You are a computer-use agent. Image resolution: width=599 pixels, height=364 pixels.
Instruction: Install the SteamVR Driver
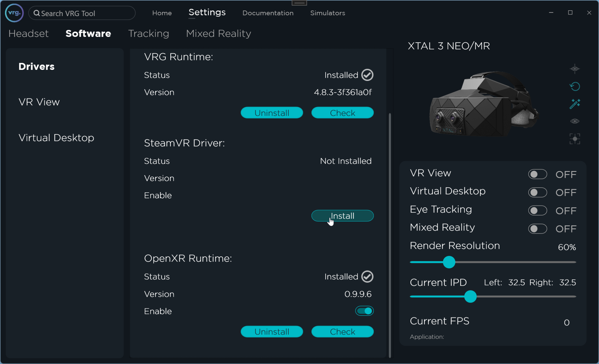342,216
